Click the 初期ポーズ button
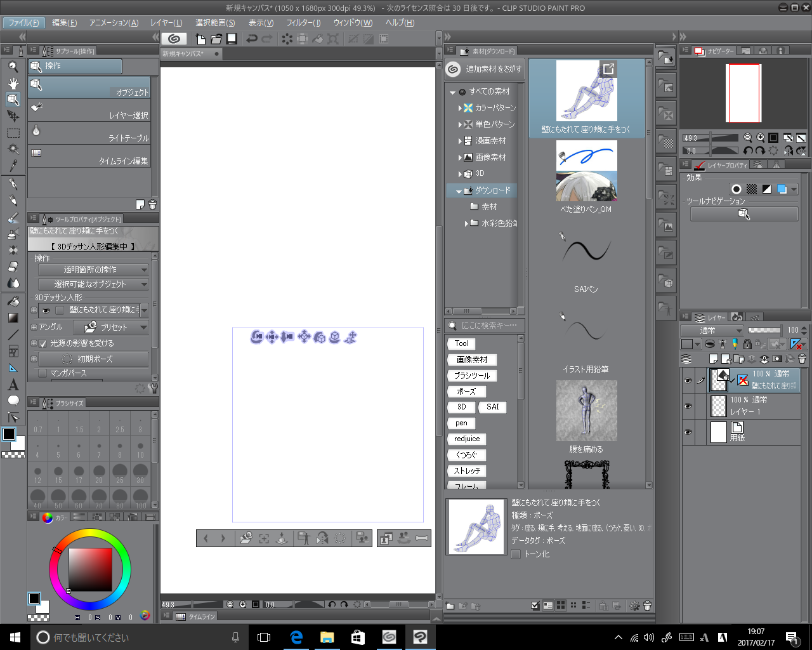This screenshot has height=650, width=812. point(93,359)
